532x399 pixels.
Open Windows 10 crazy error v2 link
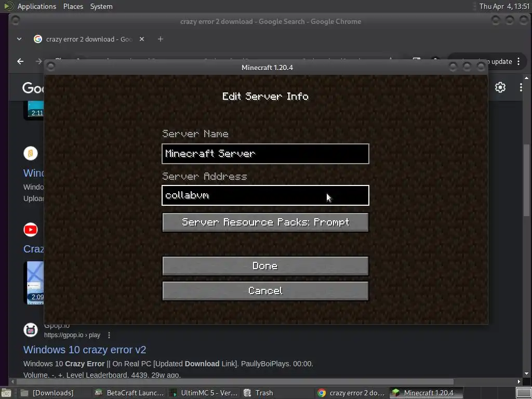point(85,350)
